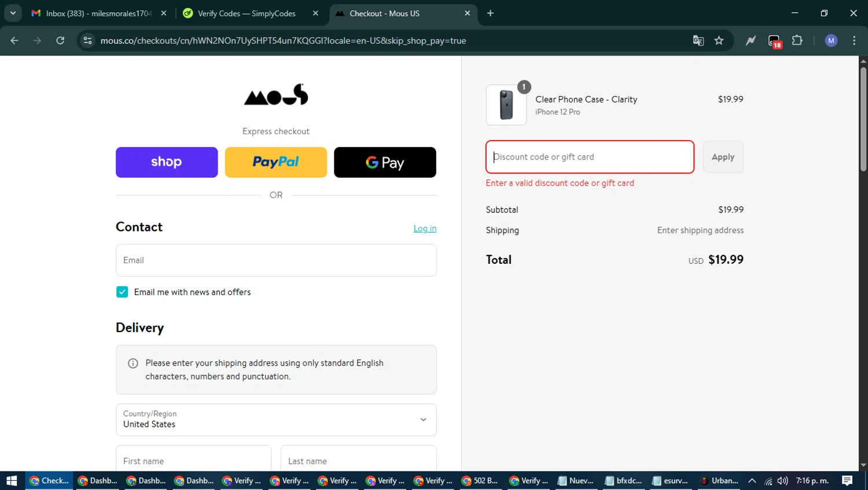The height and width of the screenshot is (490, 868).
Task: Click the Mous logo
Action: tap(276, 94)
